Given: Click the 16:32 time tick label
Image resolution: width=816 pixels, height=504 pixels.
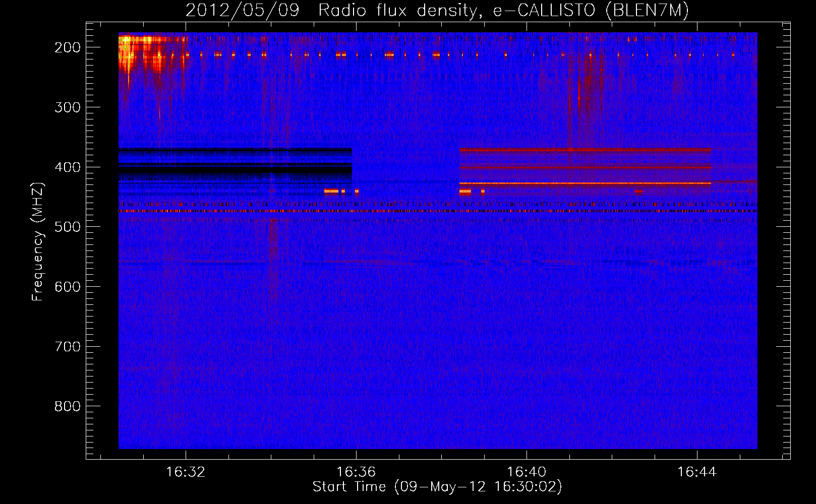Looking at the screenshot, I should (x=186, y=472).
